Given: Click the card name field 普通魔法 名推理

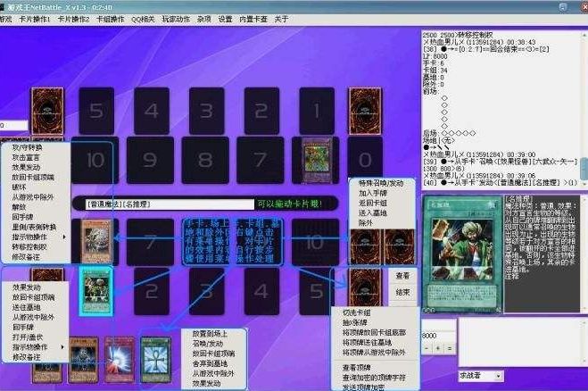Looking at the screenshot, I should pos(170,204).
